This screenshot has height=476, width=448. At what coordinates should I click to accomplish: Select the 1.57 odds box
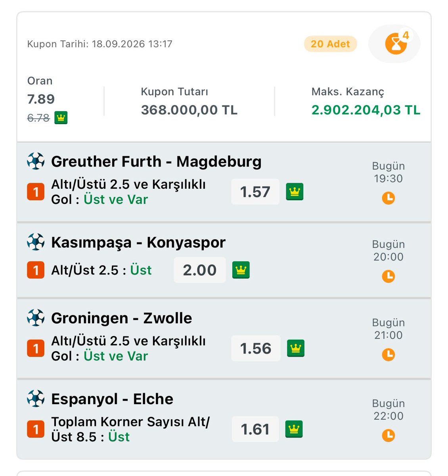[x=255, y=192]
